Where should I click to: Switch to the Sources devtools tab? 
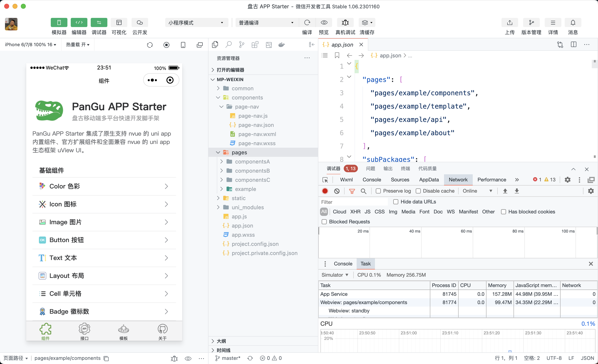400,180
